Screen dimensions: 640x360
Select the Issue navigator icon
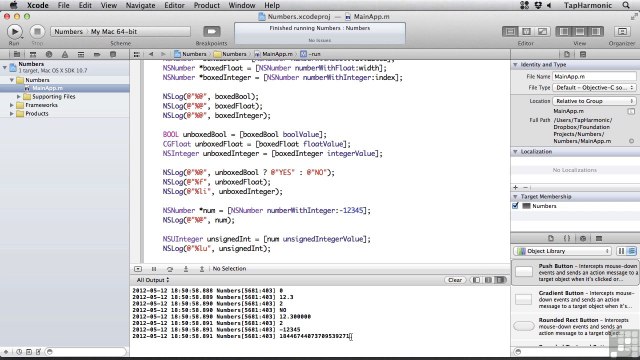tap(64, 54)
